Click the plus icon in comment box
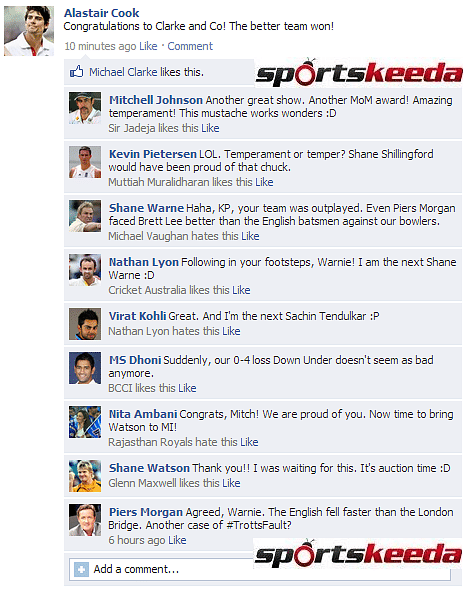This screenshot has width=468, height=611. (81, 569)
